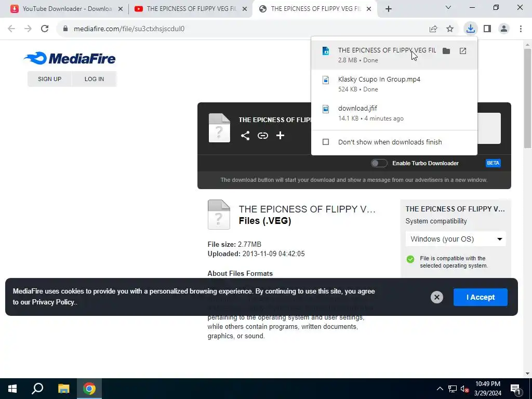Click the network icon in system tray
This screenshot has width=532, height=399.
click(453, 389)
